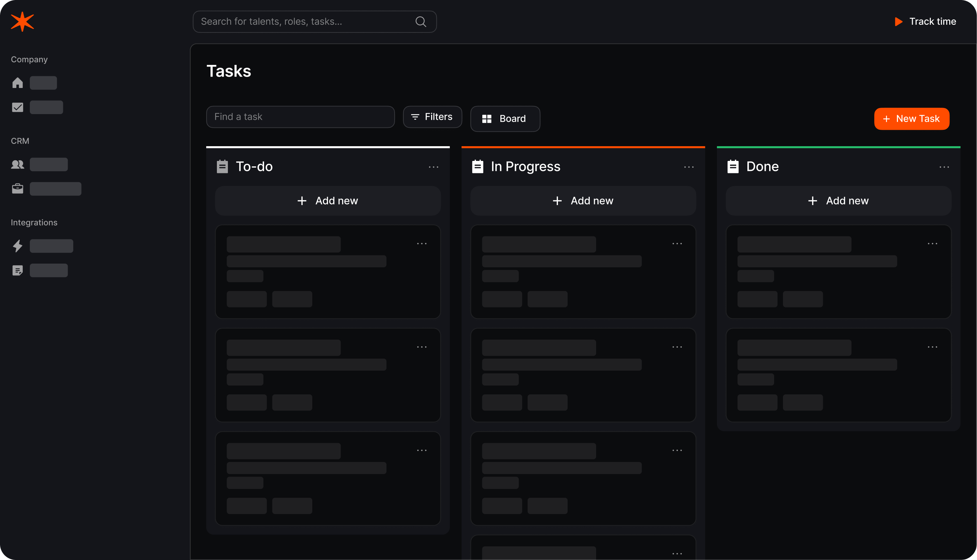This screenshot has width=977, height=560.
Task: Open the In Progress column options menu
Action: coord(689,167)
